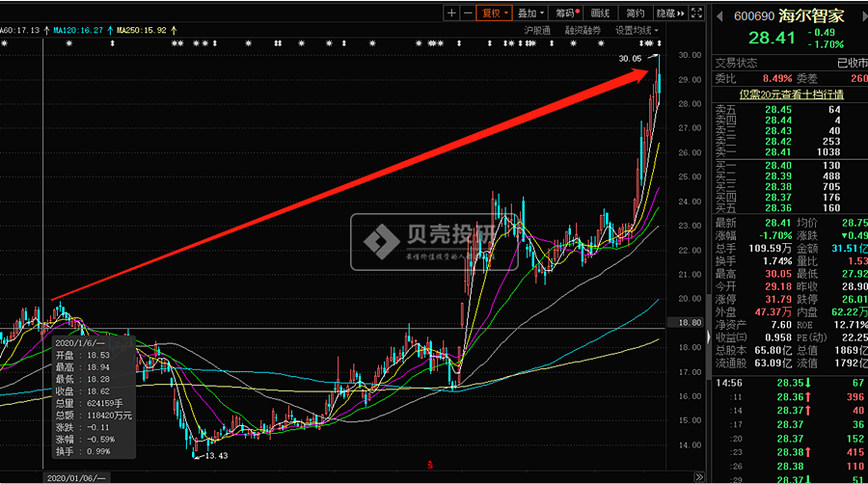Activate 画线 drawing tool
868x484 pixels.
click(600, 13)
